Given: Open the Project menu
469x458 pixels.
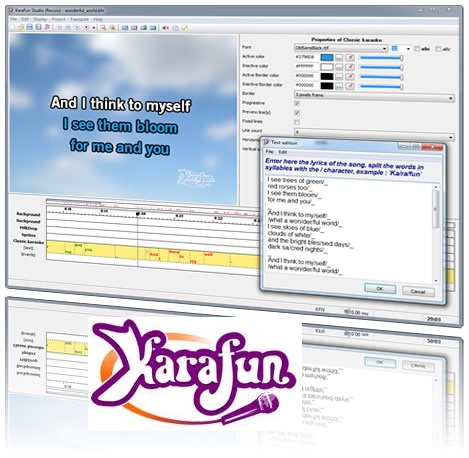Looking at the screenshot, I should click(x=58, y=19).
